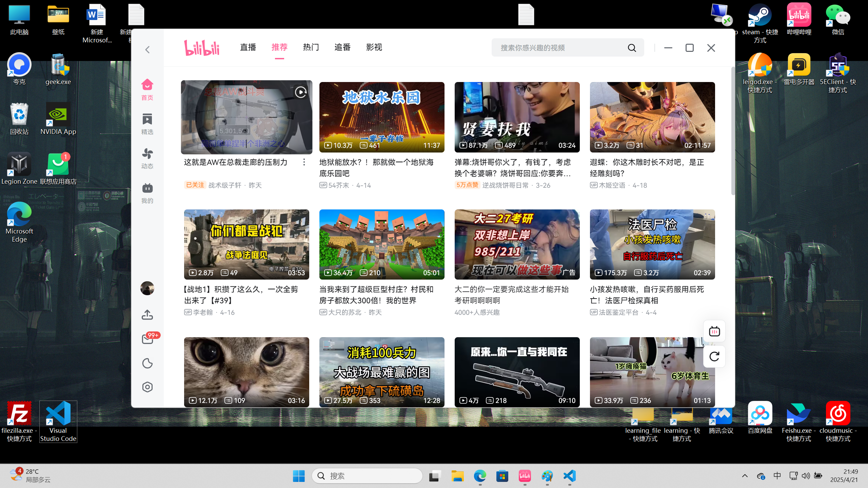Expand hidden system tray icons
The width and height of the screenshot is (868, 488).
coord(745,476)
